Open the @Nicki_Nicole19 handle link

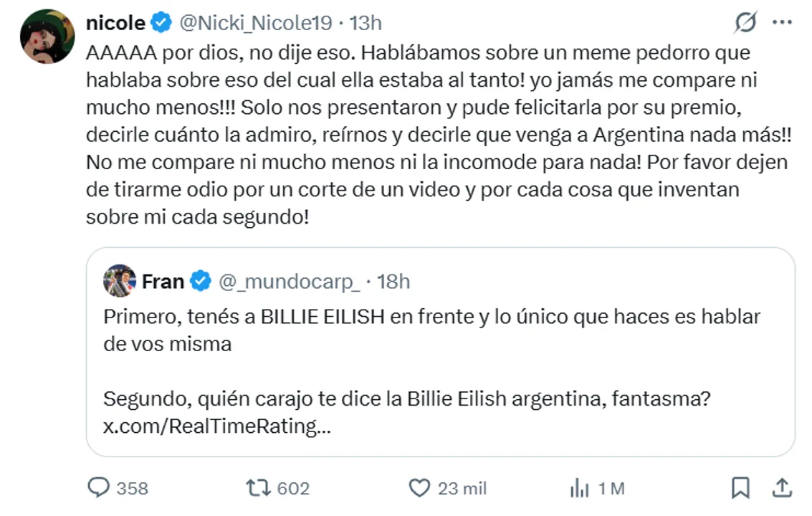click(254, 24)
